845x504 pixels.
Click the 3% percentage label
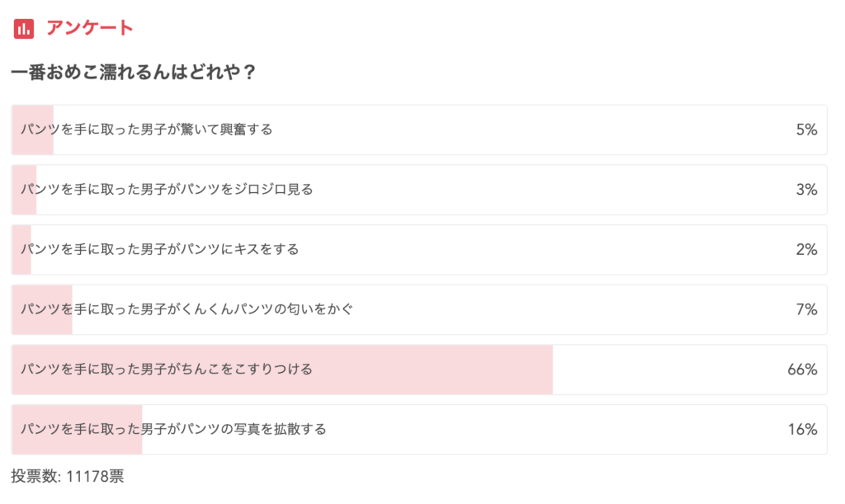coord(806,190)
